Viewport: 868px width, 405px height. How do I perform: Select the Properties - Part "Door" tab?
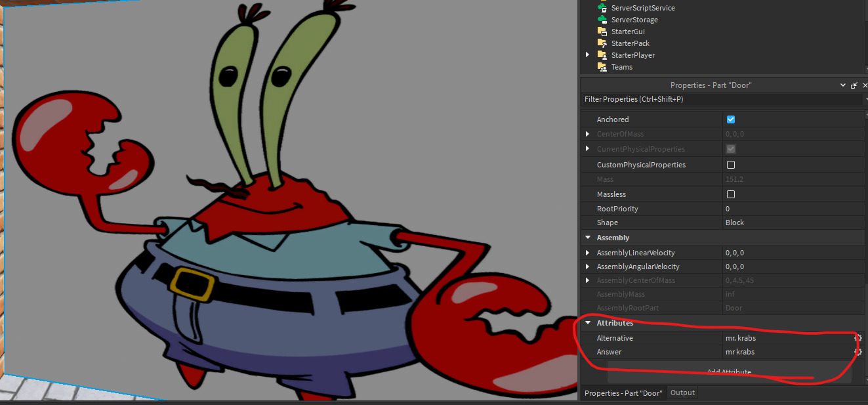tap(623, 393)
